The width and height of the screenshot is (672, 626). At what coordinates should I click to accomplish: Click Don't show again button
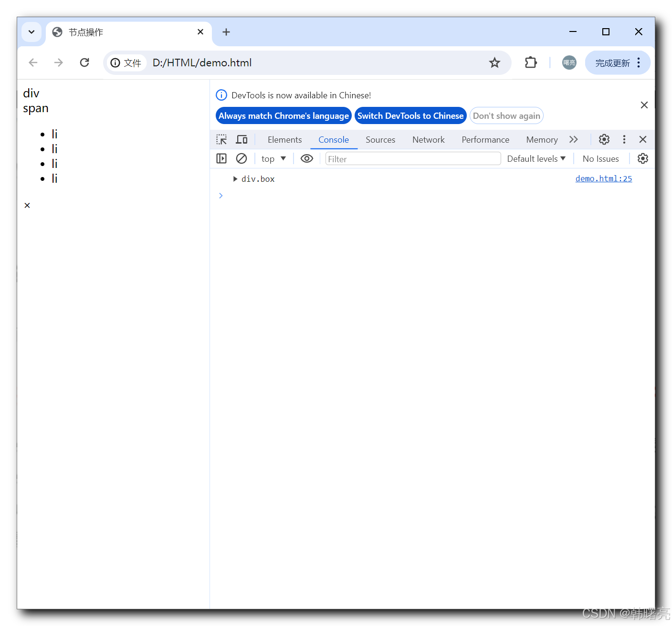pyautogui.click(x=506, y=115)
